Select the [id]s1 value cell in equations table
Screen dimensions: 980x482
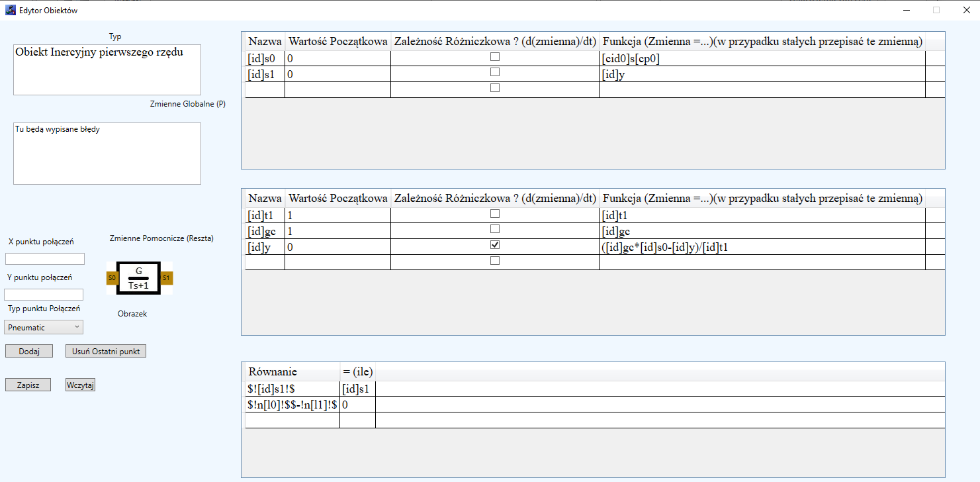[358, 389]
